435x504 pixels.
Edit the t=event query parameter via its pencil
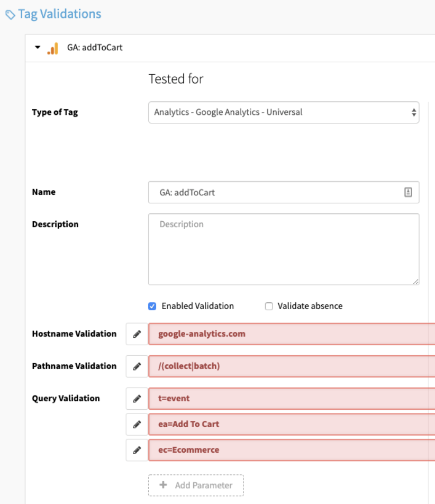(137, 399)
